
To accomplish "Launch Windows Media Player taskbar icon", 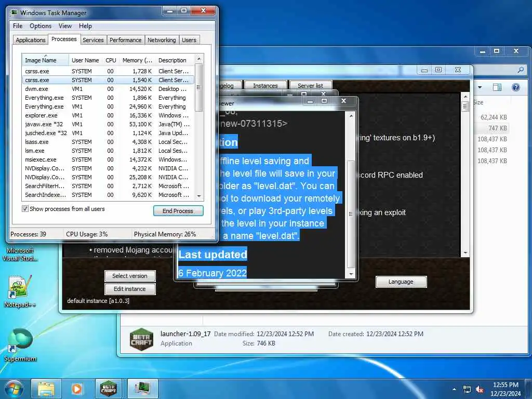I will pyautogui.click(x=77, y=389).
